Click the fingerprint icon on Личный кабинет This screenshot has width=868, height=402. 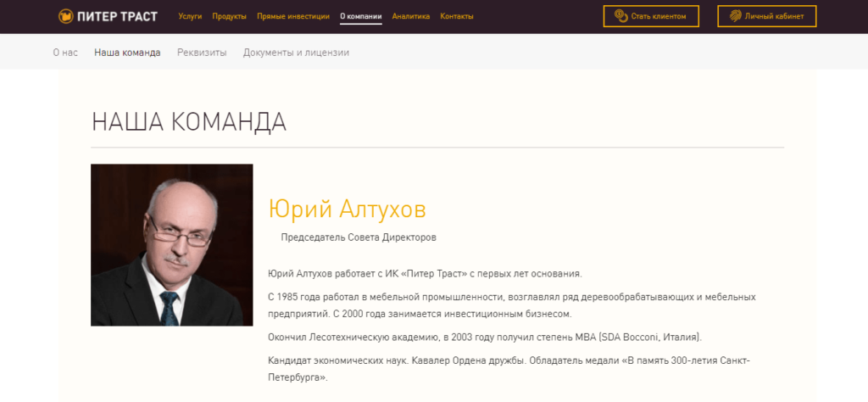(736, 16)
